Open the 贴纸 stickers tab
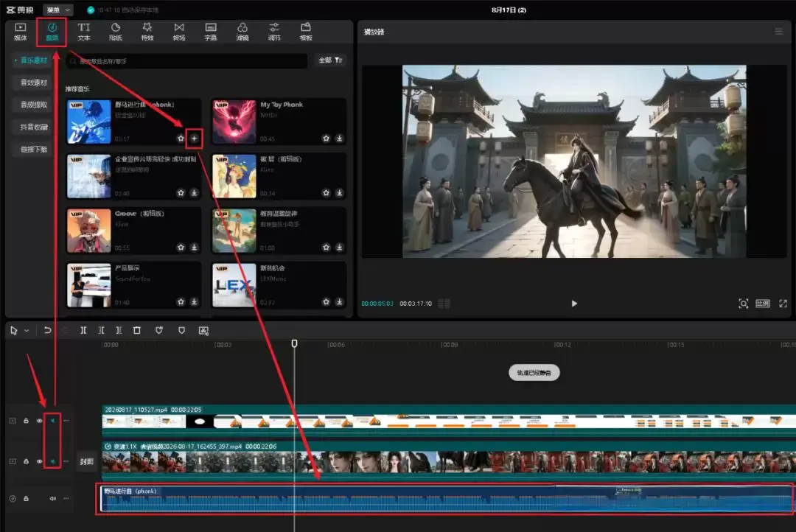The height and width of the screenshot is (532, 796). pyautogui.click(x=115, y=32)
